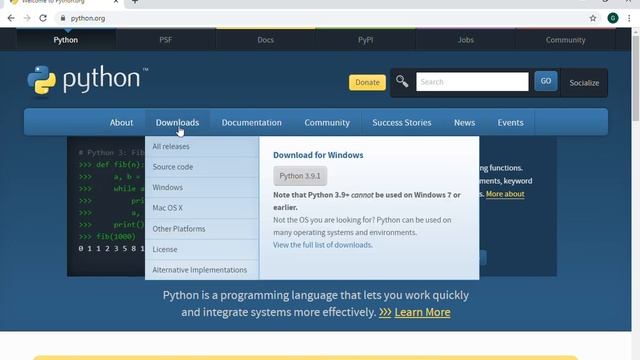
Task: Open the Community navigation menu item
Action: click(327, 122)
